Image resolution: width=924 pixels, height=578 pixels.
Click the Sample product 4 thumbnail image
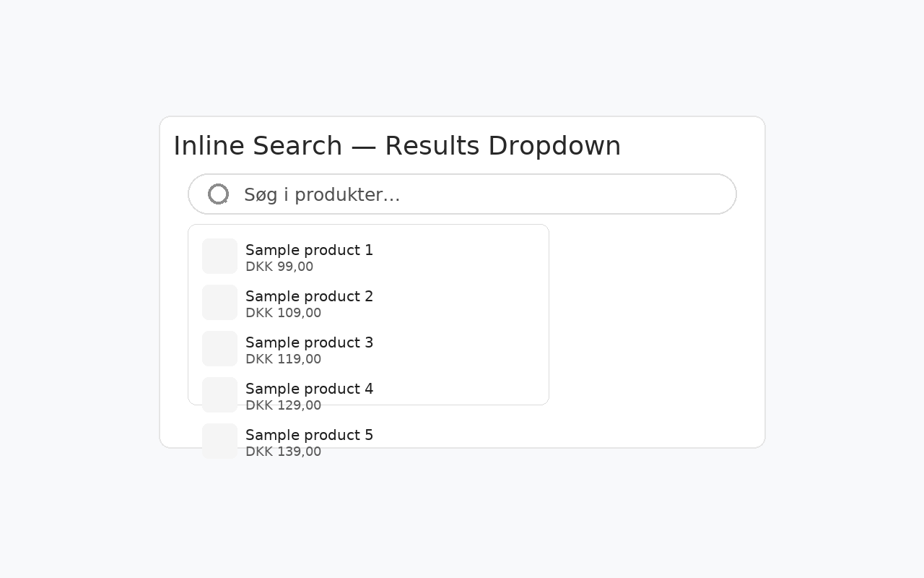(x=219, y=394)
